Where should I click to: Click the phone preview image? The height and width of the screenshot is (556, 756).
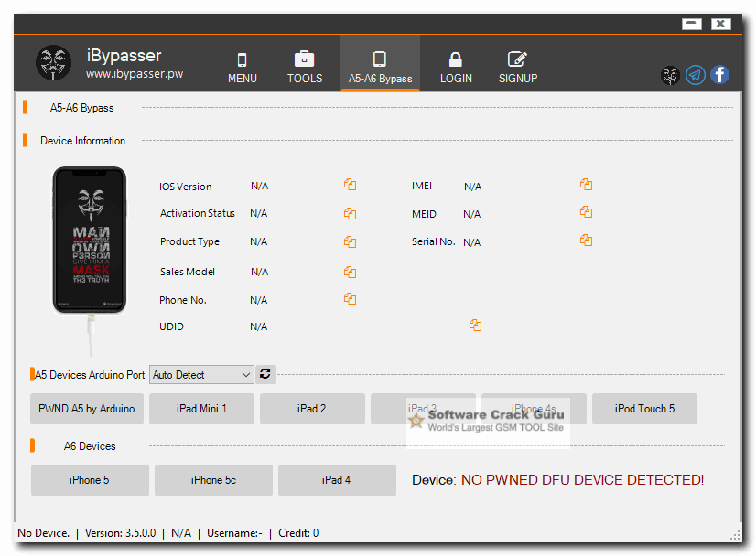click(90, 240)
